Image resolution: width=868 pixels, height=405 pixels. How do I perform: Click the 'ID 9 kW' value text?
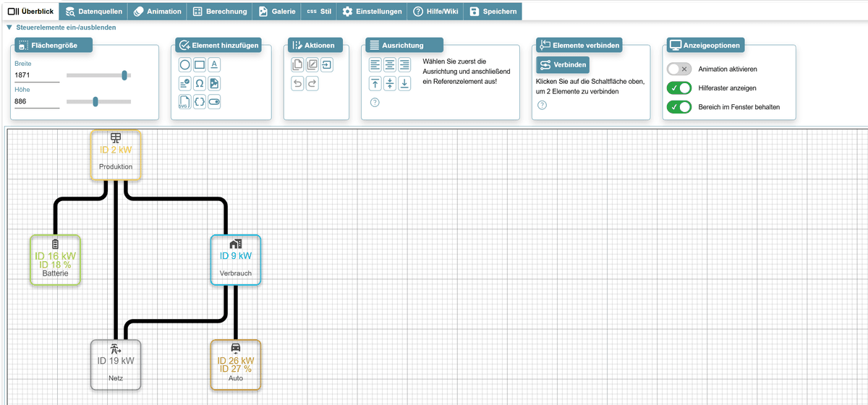click(x=236, y=256)
